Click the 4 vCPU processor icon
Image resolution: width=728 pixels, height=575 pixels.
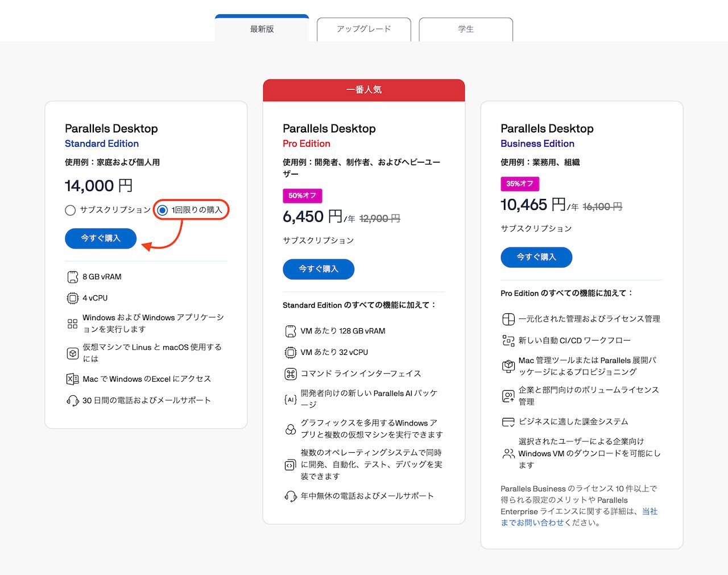(x=73, y=298)
